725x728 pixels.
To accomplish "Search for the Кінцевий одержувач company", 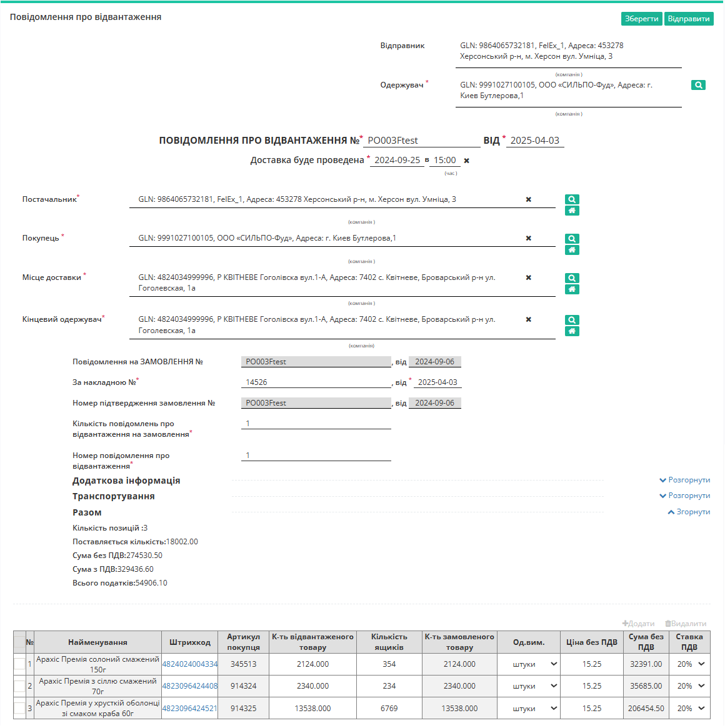I will (571, 320).
